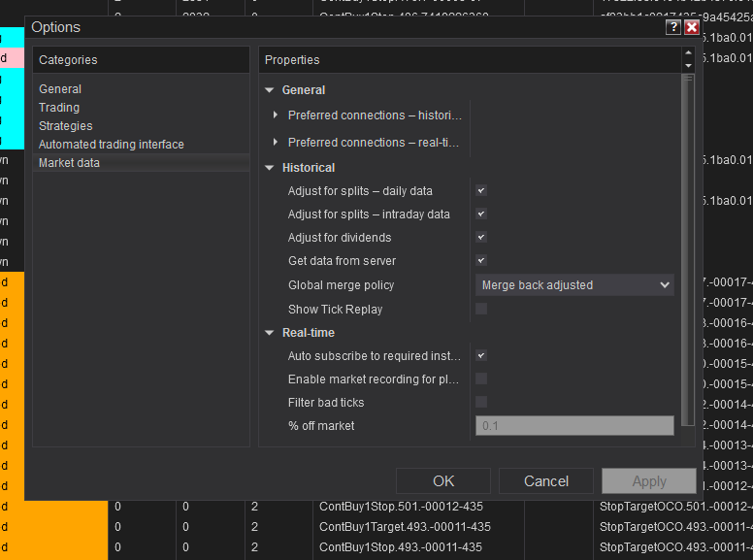Enable Show Tick Replay checkbox
The image size is (753, 560).
481,310
